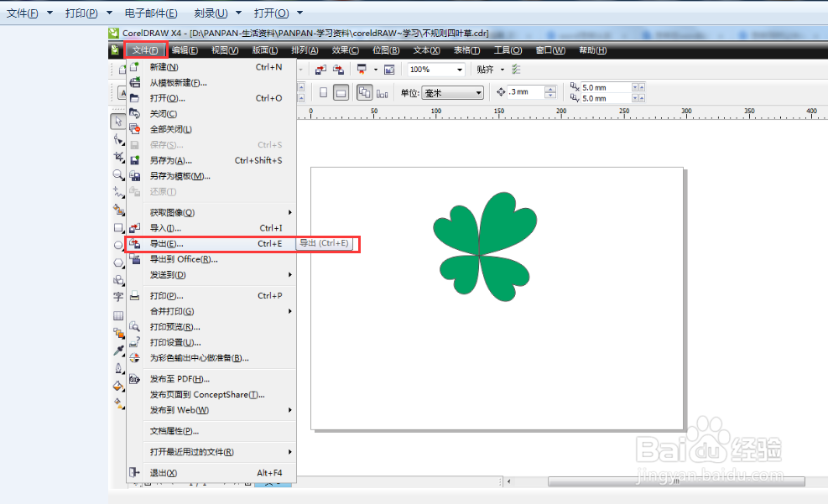This screenshot has height=504, width=828.
Task: Click 电子邮件 in the top viewer toolbar
Action: click(151, 13)
